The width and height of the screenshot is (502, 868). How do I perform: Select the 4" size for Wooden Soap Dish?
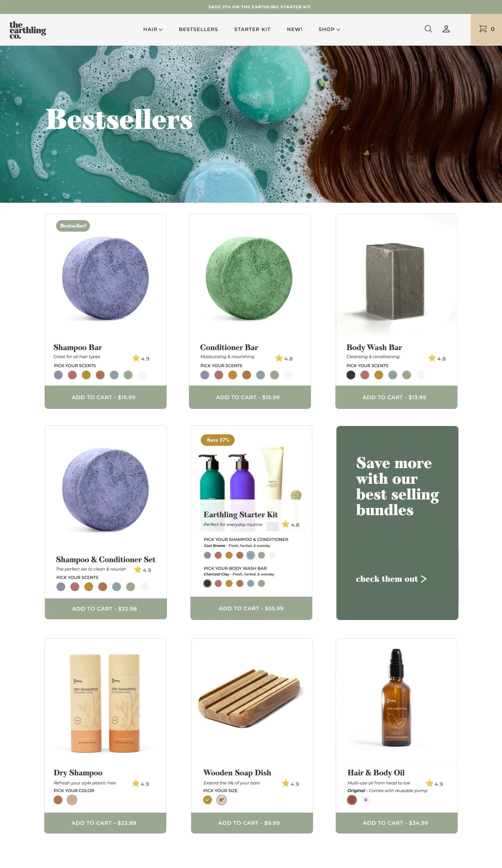tap(207, 800)
